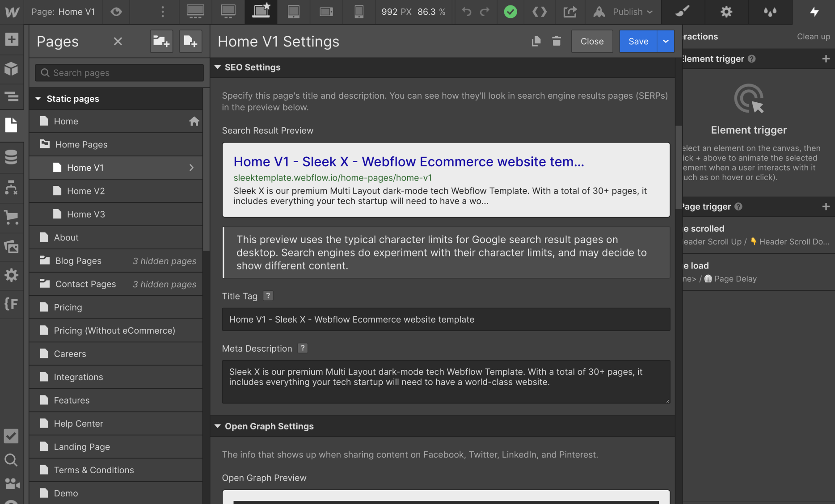Open the Components panel
835x504 pixels.
11,69
